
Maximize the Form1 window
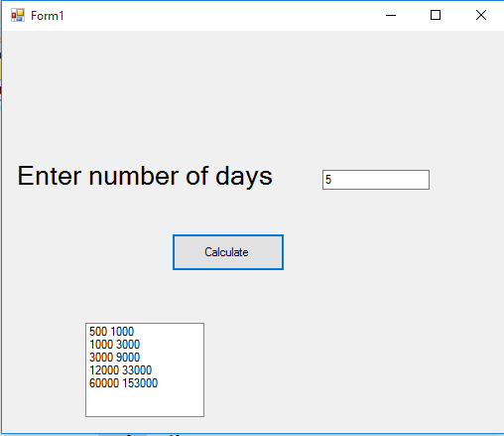(436, 15)
